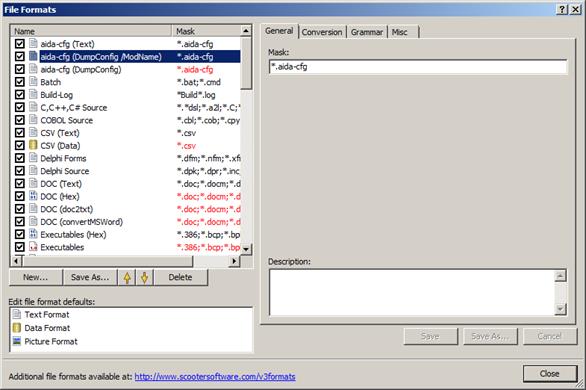Click the COBOL Source file icon
Image resolution: width=586 pixels, height=390 pixels.
[x=33, y=120]
